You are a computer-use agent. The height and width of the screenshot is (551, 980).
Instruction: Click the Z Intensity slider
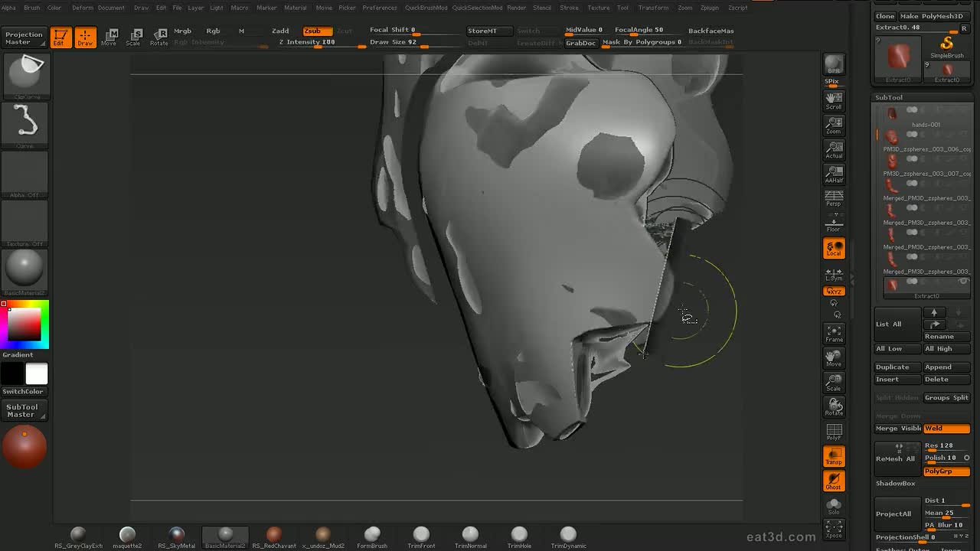320,42
